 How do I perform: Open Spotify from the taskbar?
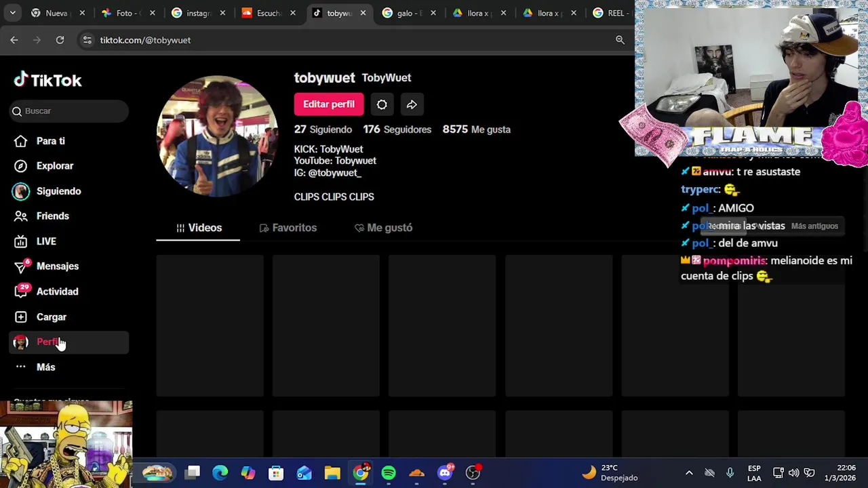pyautogui.click(x=389, y=472)
